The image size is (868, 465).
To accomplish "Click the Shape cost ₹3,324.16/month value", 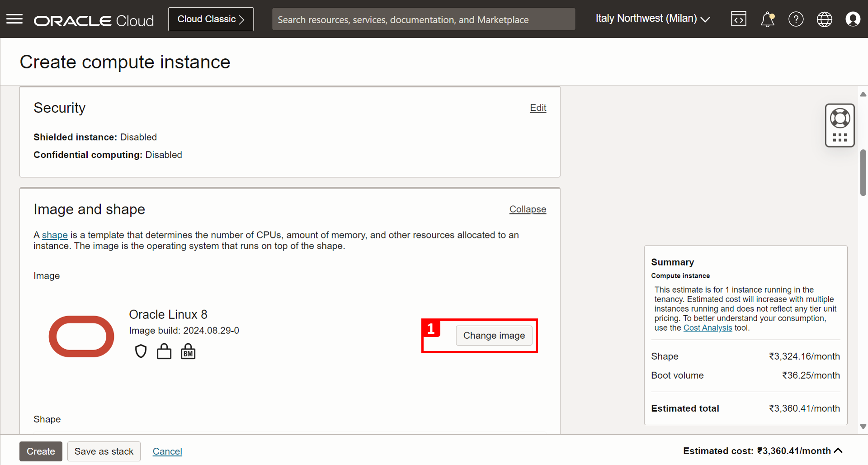I will pyautogui.click(x=804, y=356).
